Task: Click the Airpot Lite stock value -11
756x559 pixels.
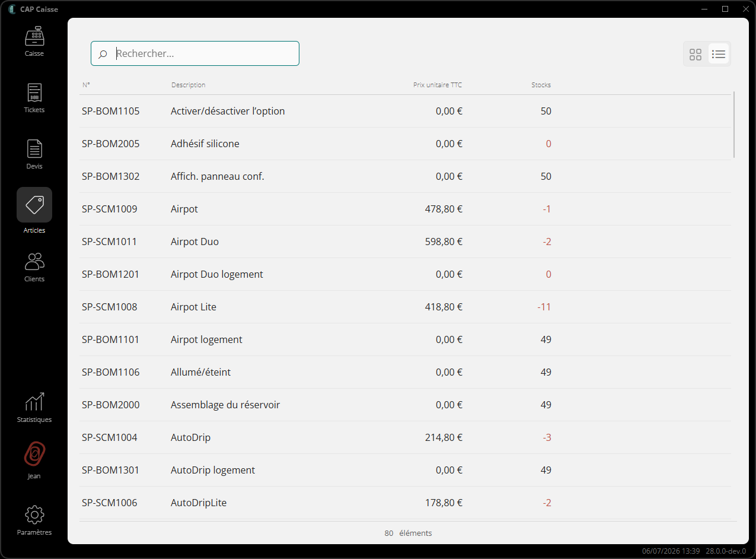Action: [544, 307]
